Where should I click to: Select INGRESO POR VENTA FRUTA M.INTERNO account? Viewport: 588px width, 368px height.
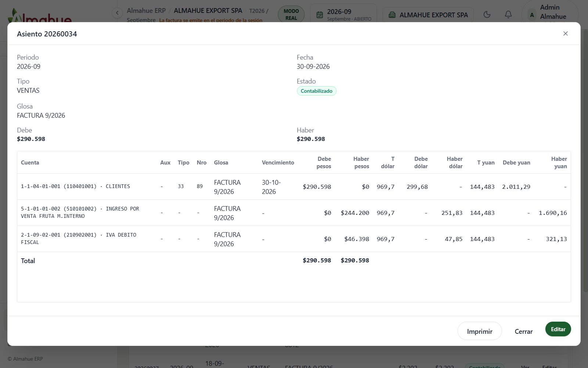[80, 212]
